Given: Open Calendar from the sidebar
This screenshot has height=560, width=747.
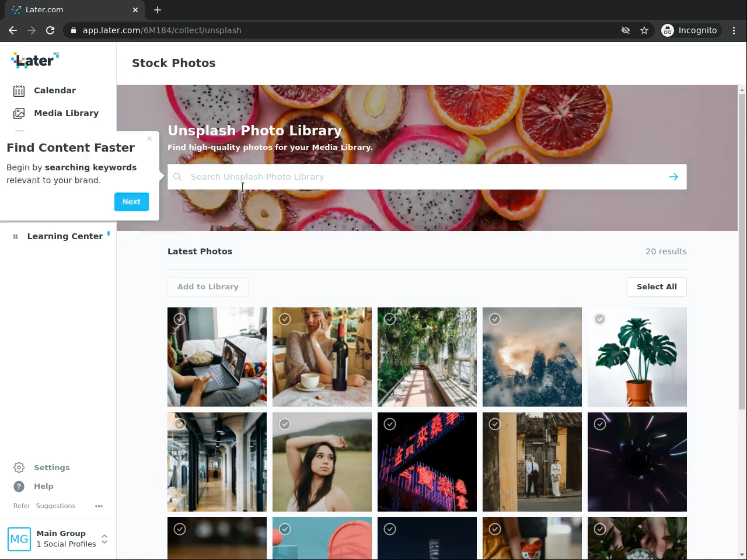Looking at the screenshot, I should click(55, 90).
